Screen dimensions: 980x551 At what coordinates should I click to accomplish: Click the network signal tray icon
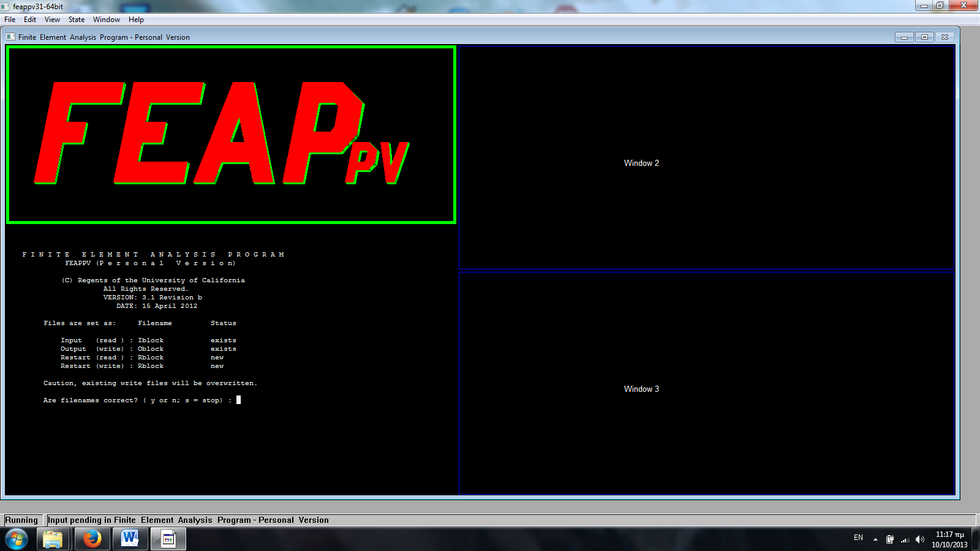[x=905, y=539]
